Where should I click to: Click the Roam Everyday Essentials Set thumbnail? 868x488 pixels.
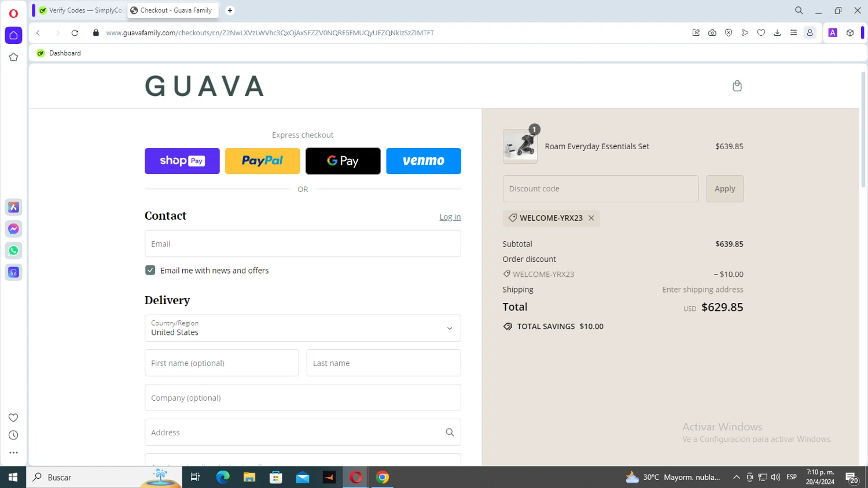[520, 146]
